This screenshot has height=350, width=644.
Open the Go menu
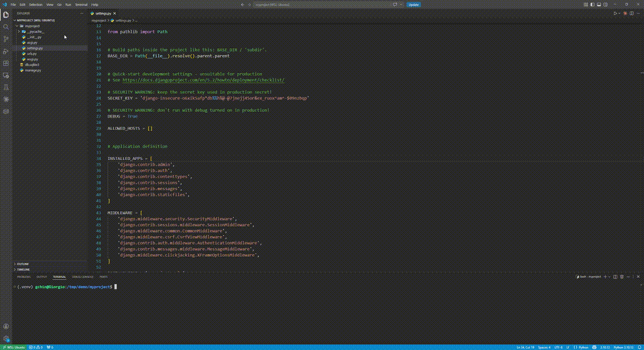coord(59,4)
